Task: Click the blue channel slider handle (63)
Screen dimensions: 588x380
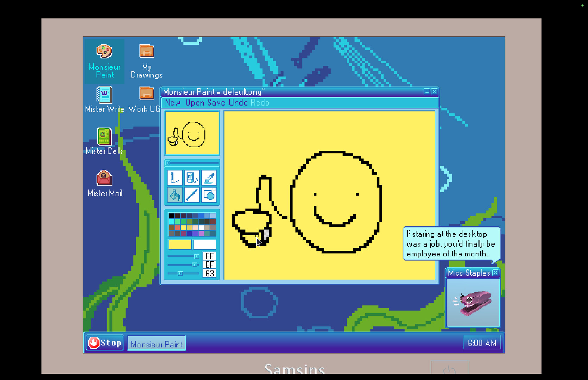Action: tap(180, 273)
